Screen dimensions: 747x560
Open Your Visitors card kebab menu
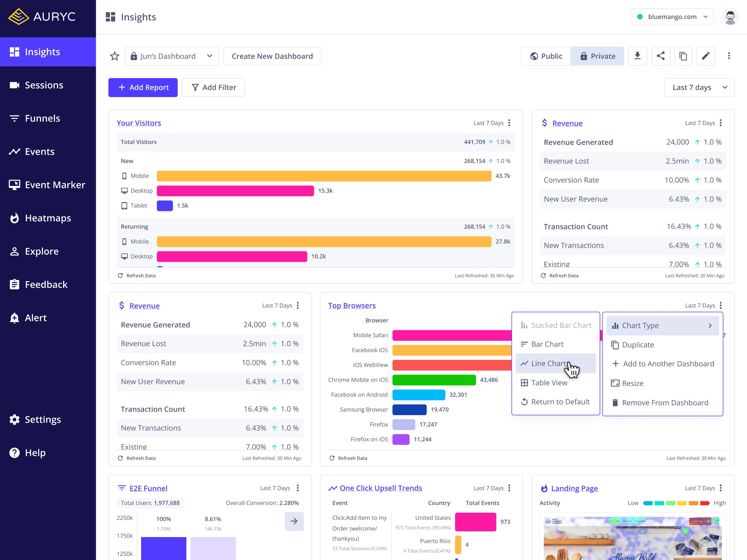pos(509,123)
